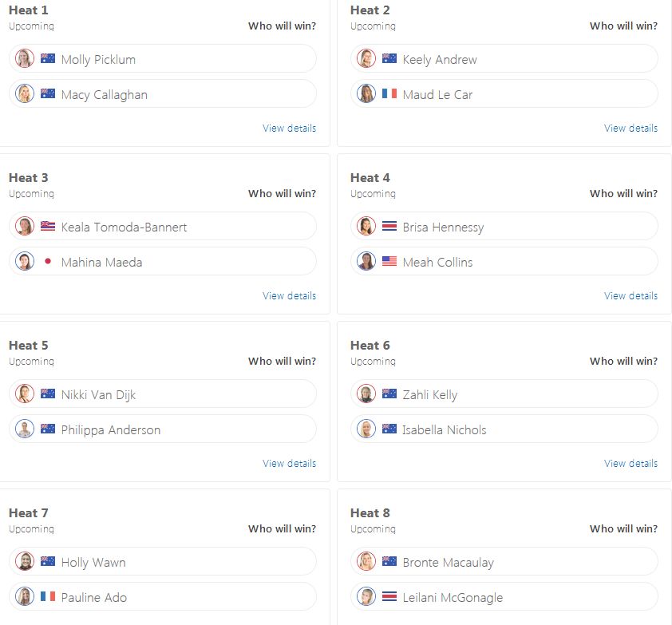The width and height of the screenshot is (672, 625).
Task: Click Brisa Hennessy's avatar photo
Action: 366,226
